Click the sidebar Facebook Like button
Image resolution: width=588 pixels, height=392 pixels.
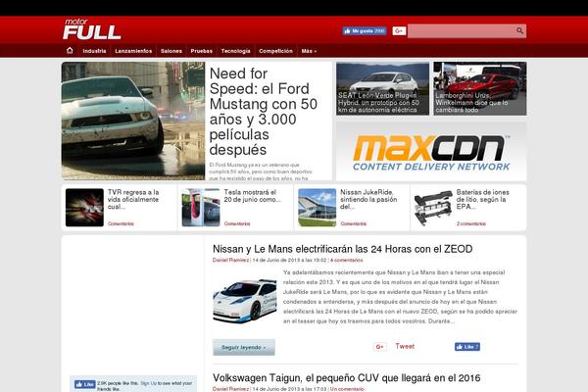coord(85,384)
